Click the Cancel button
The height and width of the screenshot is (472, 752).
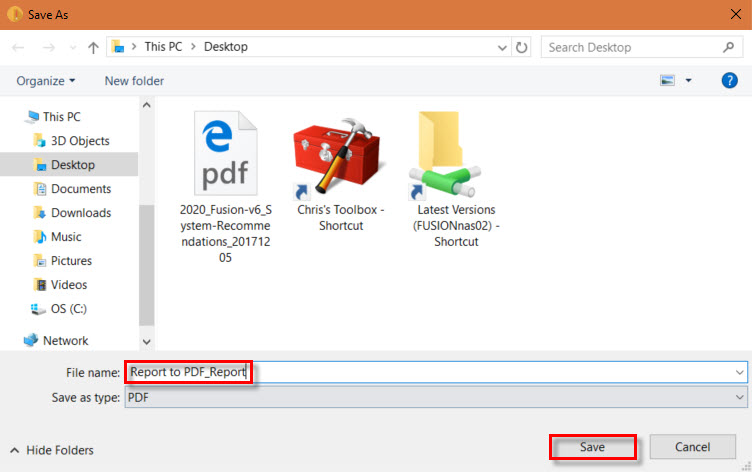(693, 447)
